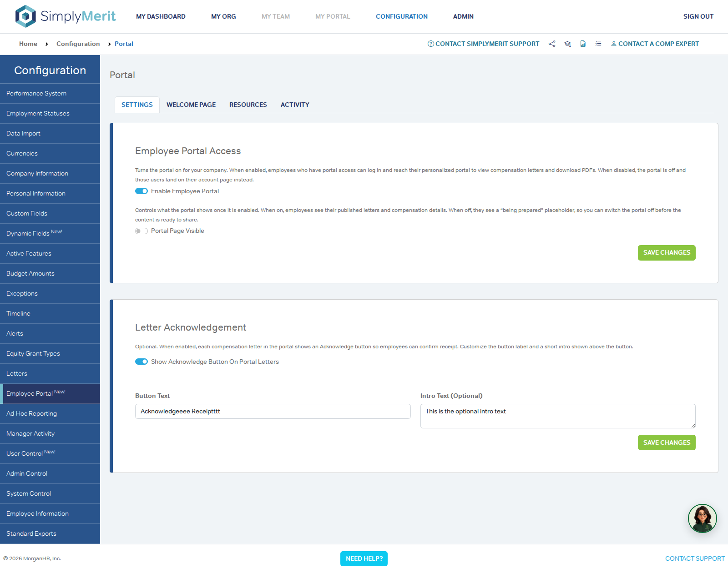The image size is (728, 573).
Task: Open Configuration in top navigation
Action: 402,16
